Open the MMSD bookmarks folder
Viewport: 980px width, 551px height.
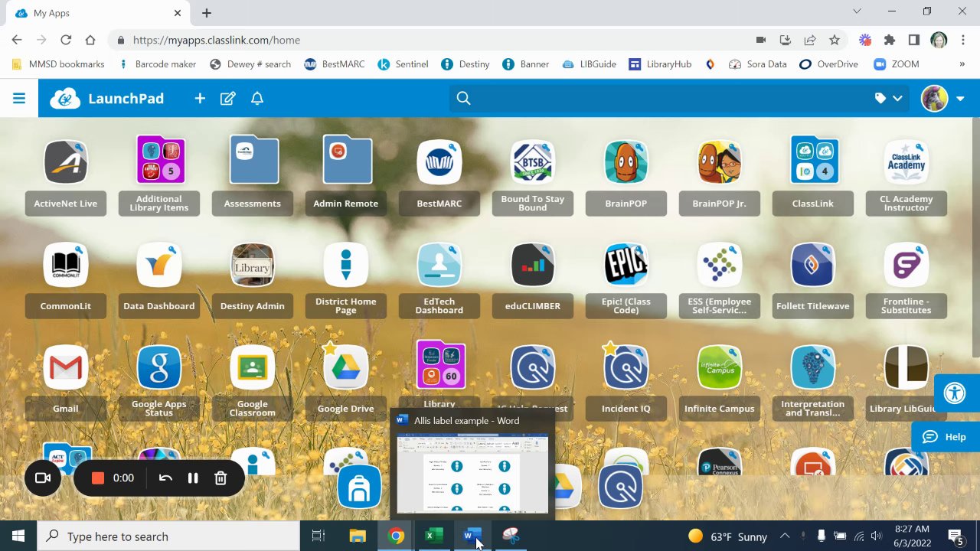[x=58, y=64]
